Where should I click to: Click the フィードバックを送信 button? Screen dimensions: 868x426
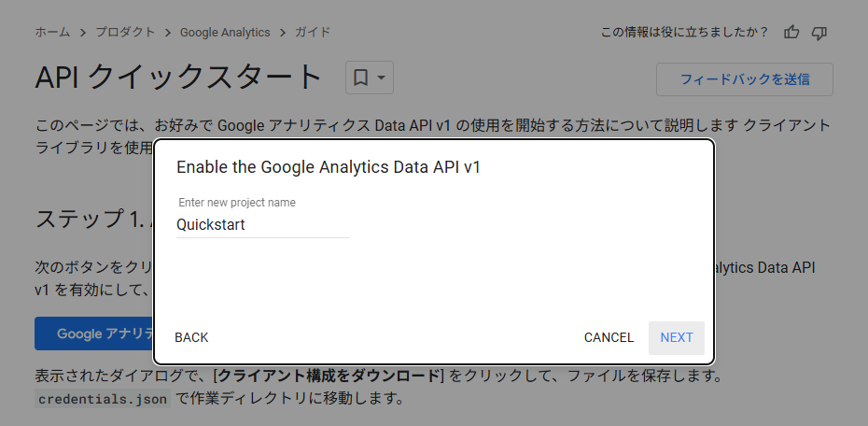[745, 79]
